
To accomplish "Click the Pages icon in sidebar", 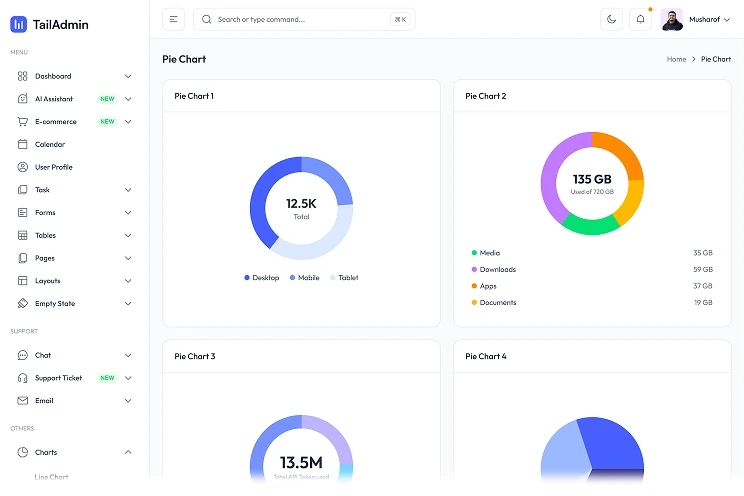I will (22, 258).
